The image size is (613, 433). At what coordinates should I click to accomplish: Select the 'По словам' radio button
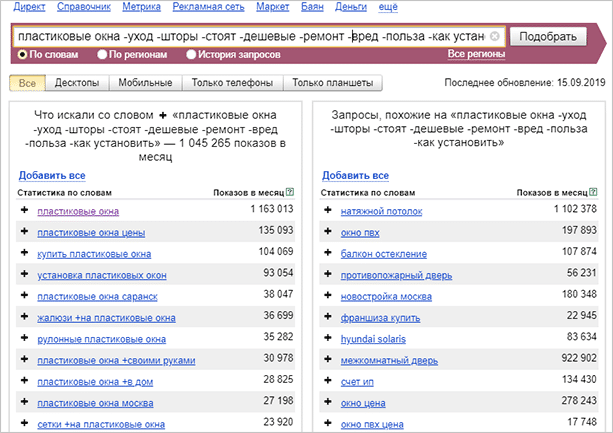tap(23, 54)
